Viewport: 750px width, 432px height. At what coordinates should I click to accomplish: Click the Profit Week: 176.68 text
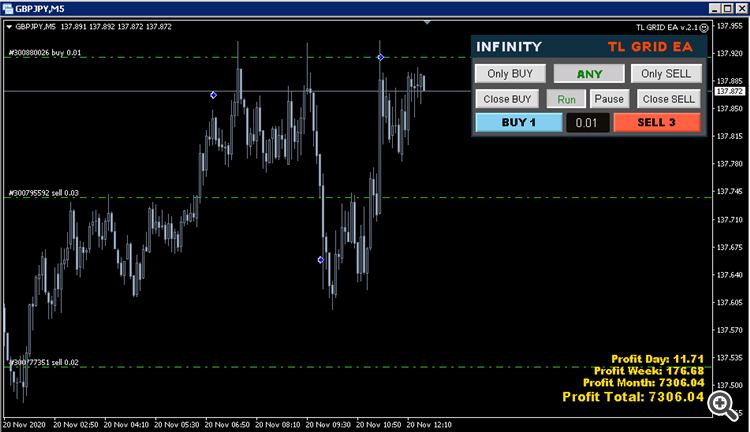pos(649,371)
